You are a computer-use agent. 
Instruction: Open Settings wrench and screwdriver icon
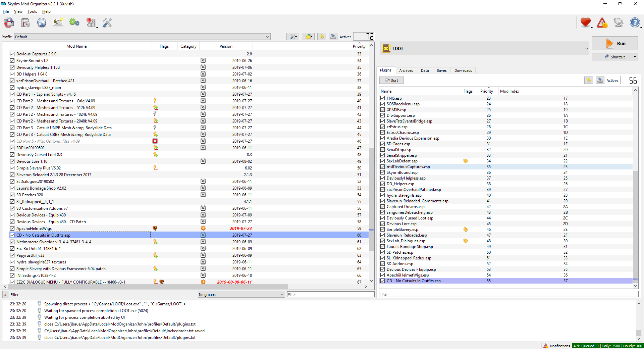click(x=107, y=23)
